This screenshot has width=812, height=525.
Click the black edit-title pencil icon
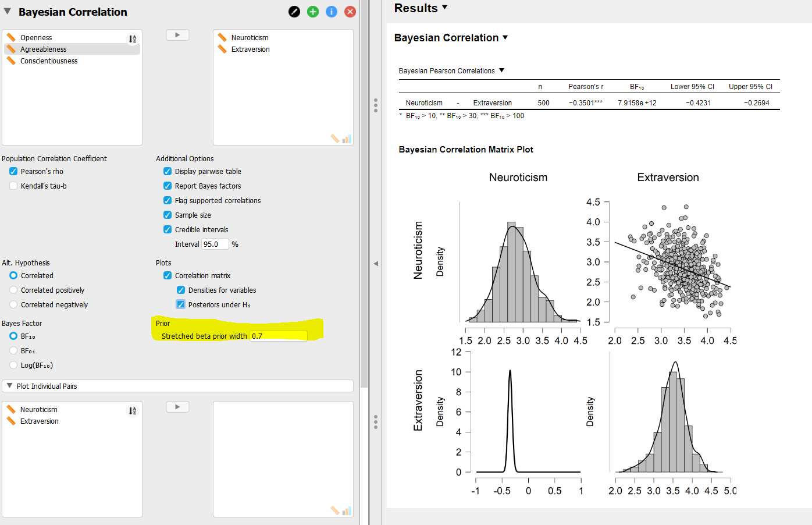click(294, 11)
